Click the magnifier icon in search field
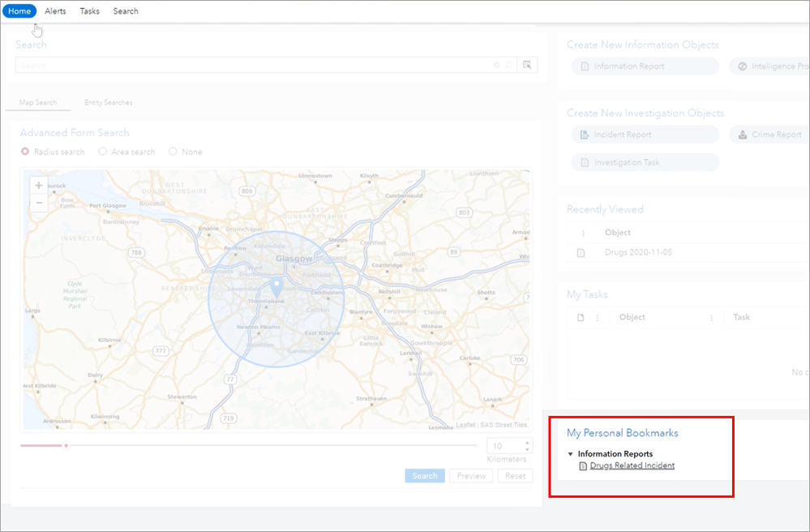 coord(508,65)
